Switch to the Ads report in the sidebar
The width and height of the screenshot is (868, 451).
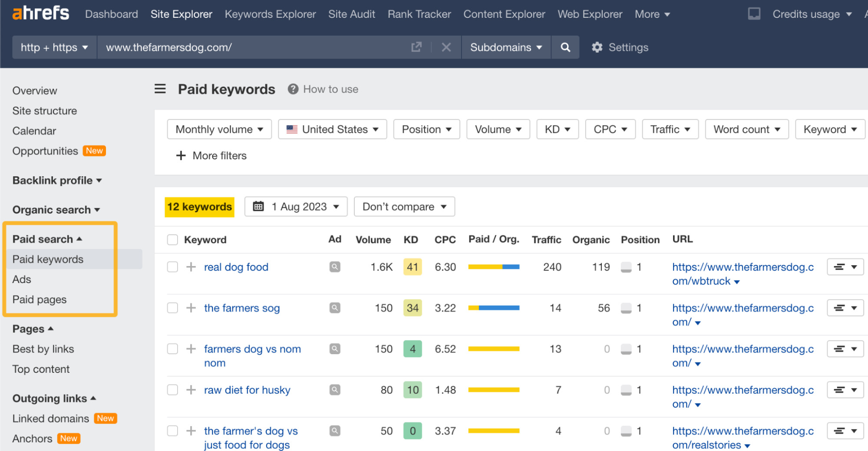[22, 279]
